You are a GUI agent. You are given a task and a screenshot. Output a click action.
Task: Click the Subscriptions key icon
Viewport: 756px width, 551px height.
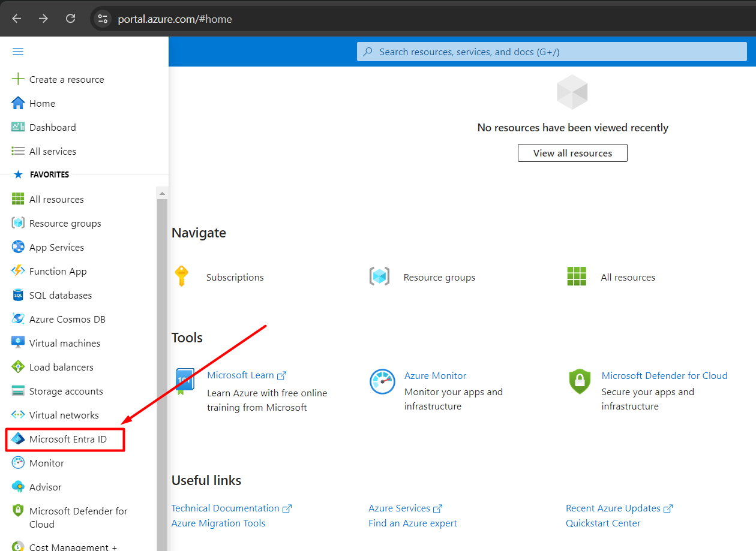181,276
